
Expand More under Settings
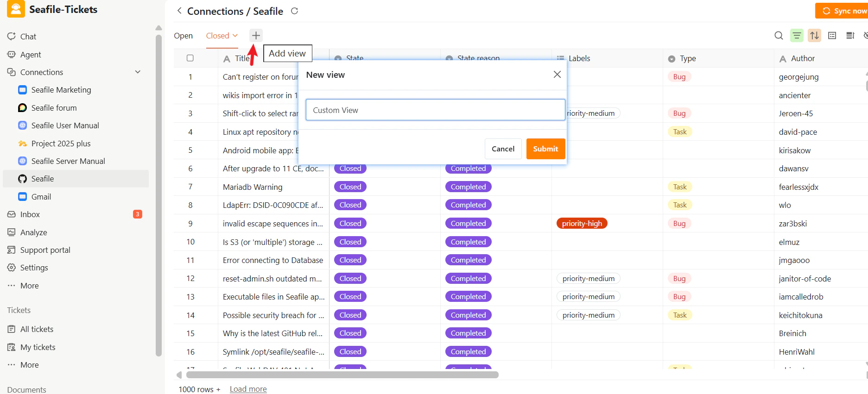point(29,286)
